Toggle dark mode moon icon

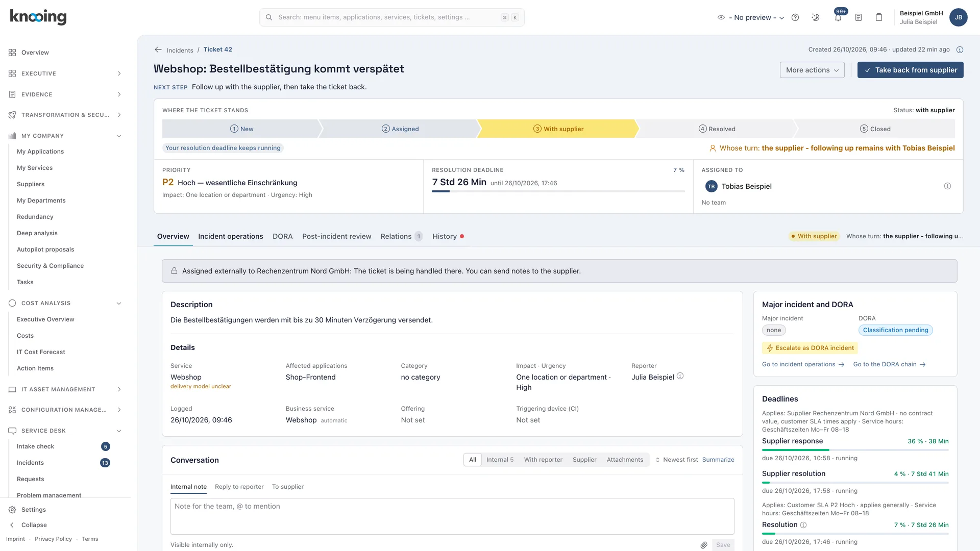tap(816, 17)
